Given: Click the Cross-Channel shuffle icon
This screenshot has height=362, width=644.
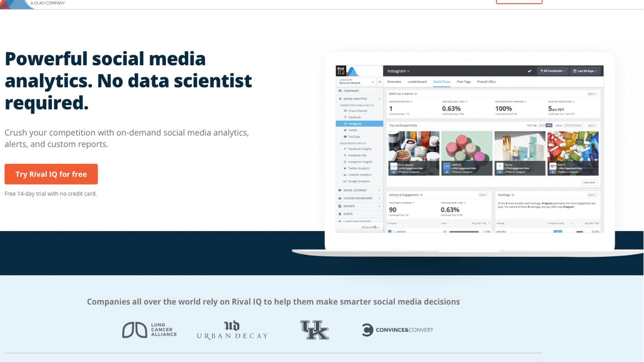Looking at the screenshot, I should point(345,111).
